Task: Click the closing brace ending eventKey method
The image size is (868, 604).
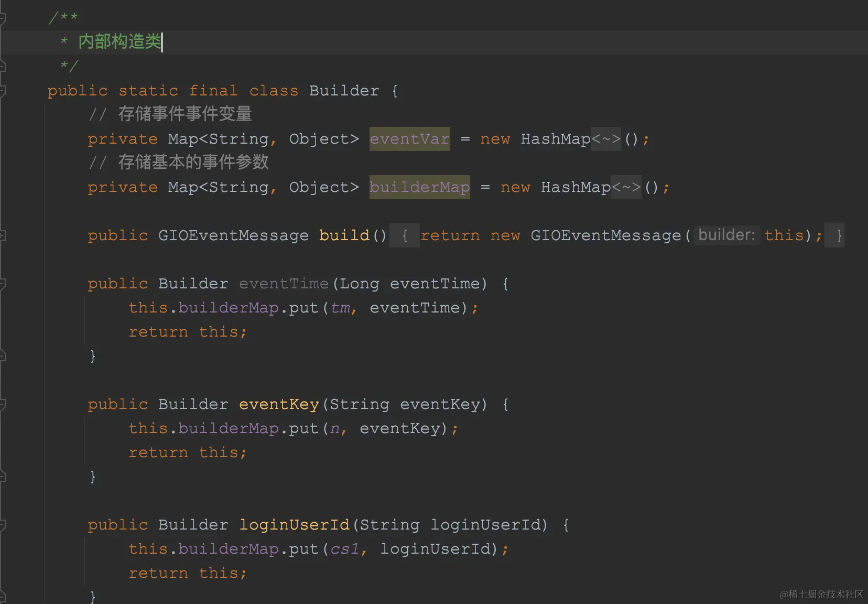Action: [x=93, y=477]
